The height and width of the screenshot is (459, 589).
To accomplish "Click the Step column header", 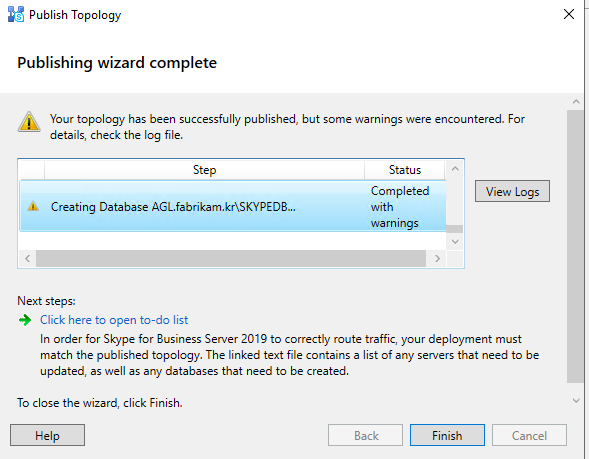I will pyautogui.click(x=204, y=170).
